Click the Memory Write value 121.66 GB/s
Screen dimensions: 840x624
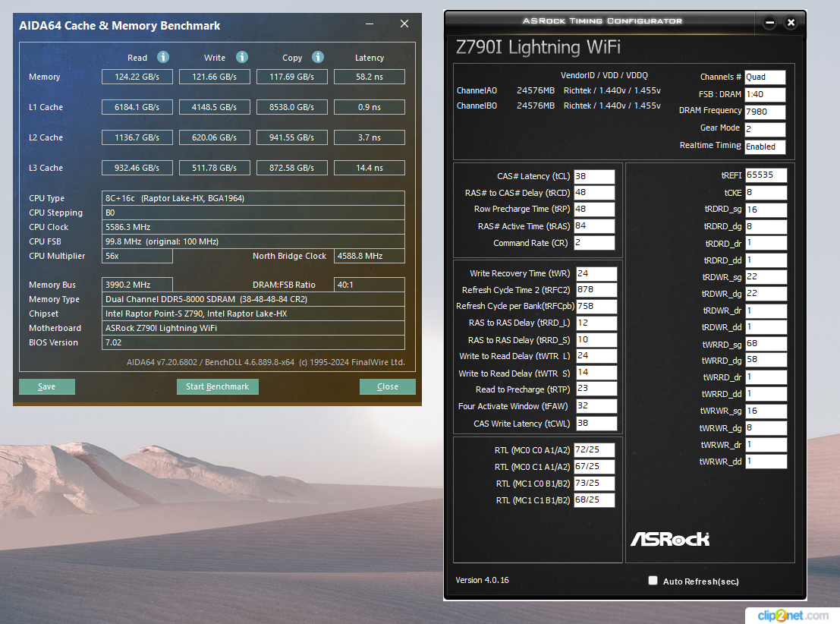click(x=214, y=77)
